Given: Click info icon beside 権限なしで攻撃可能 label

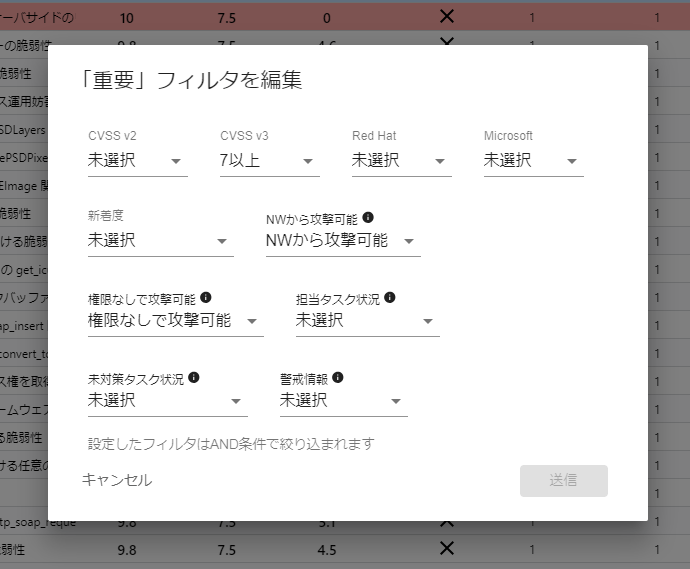Looking at the screenshot, I should tap(206, 298).
